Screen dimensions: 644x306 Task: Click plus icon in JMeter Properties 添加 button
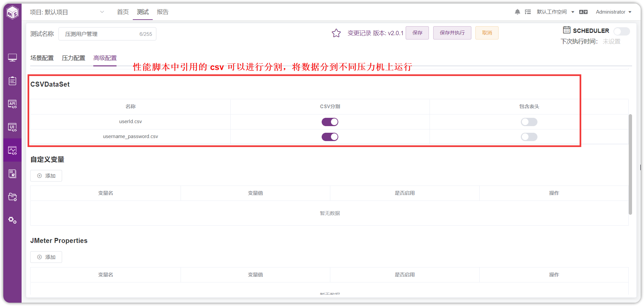40,257
